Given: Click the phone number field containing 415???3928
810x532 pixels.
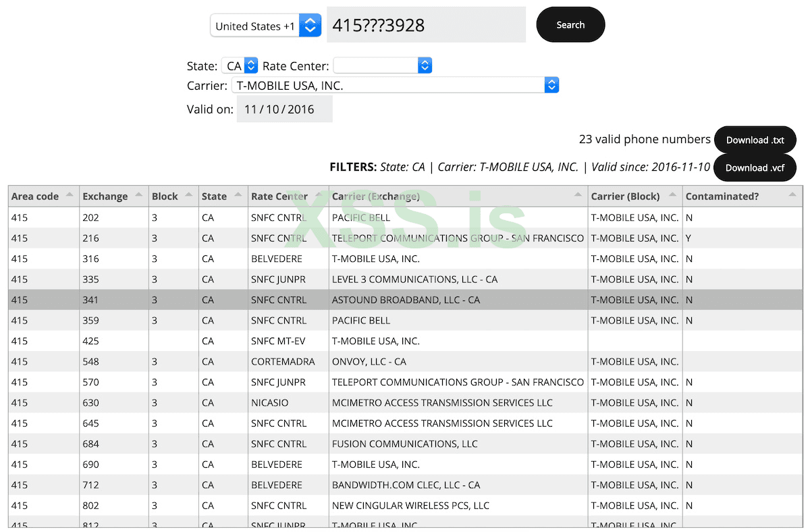Looking at the screenshot, I should [x=426, y=25].
